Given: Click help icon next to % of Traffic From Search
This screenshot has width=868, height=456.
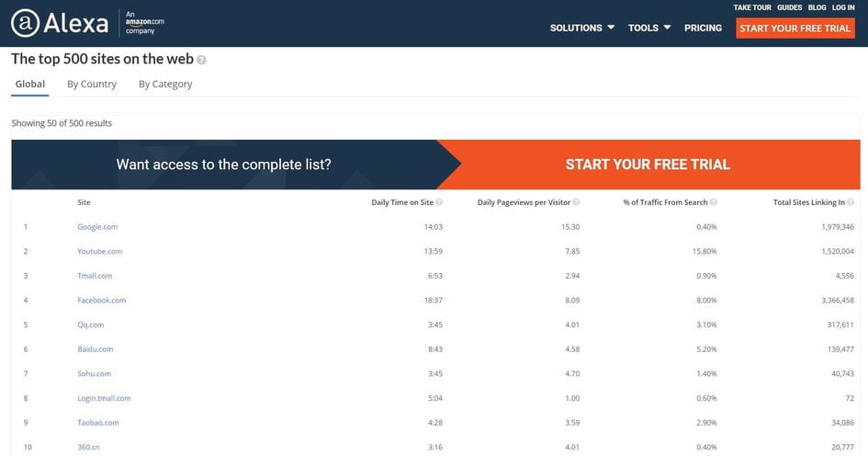Looking at the screenshot, I should pyautogui.click(x=714, y=202).
